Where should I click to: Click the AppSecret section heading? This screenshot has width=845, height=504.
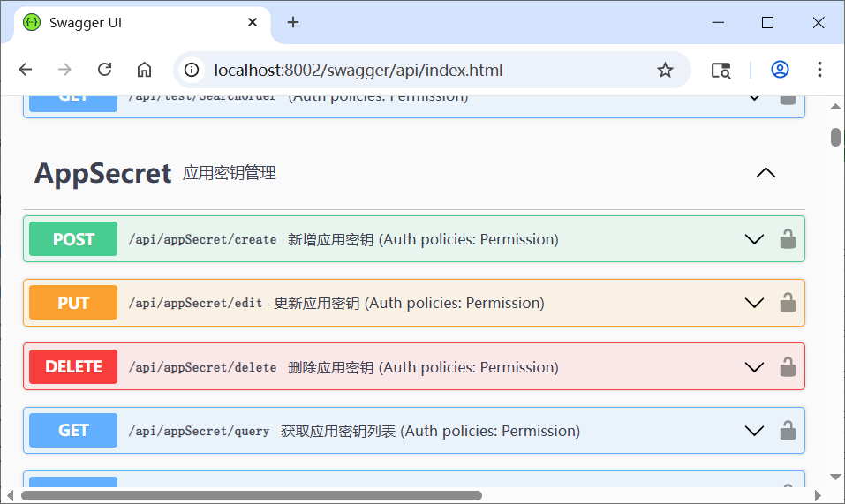click(x=102, y=173)
